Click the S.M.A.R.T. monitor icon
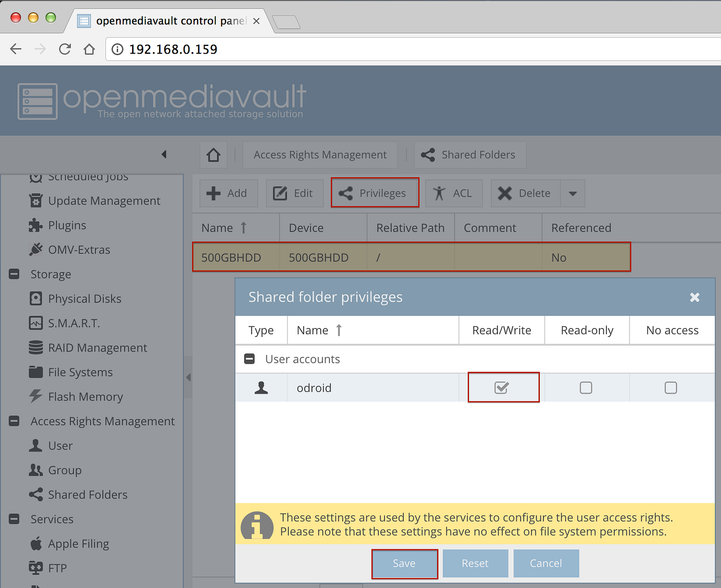This screenshot has height=588, width=721. [36, 323]
